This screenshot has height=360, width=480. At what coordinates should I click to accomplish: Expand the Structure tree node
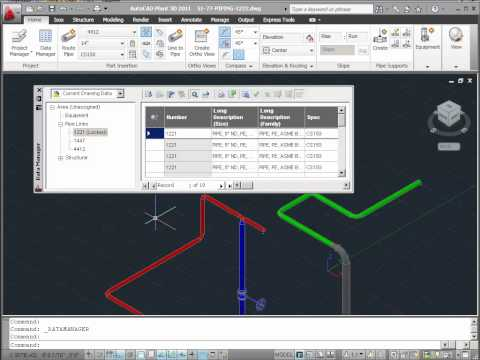(x=60, y=158)
